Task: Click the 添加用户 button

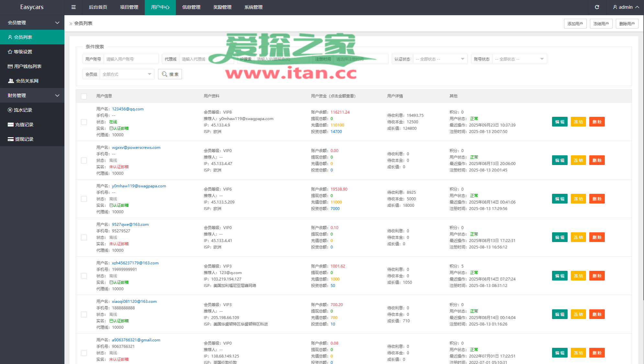Action: (575, 24)
